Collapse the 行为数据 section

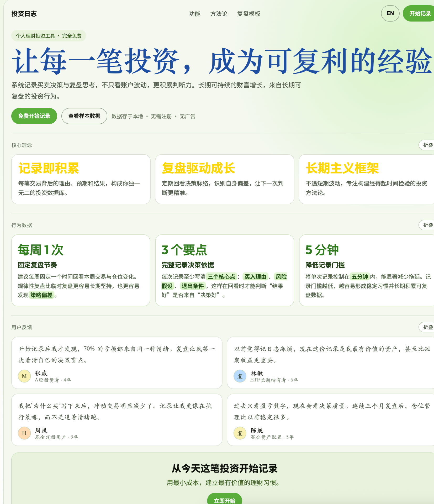click(427, 225)
